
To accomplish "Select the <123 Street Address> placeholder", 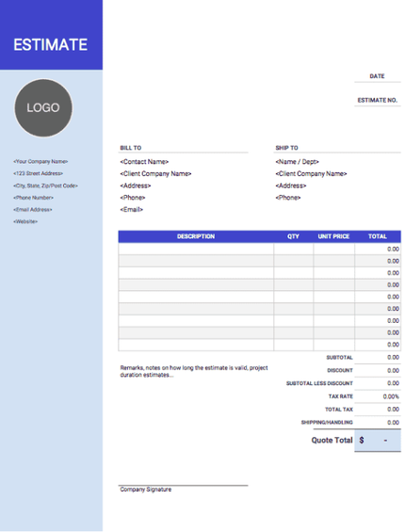I will [x=38, y=173].
